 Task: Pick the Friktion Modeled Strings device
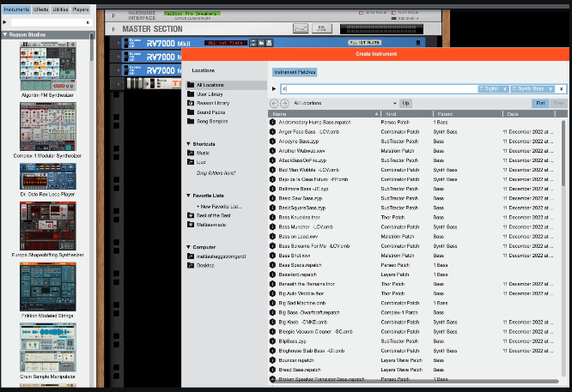point(48,286)
